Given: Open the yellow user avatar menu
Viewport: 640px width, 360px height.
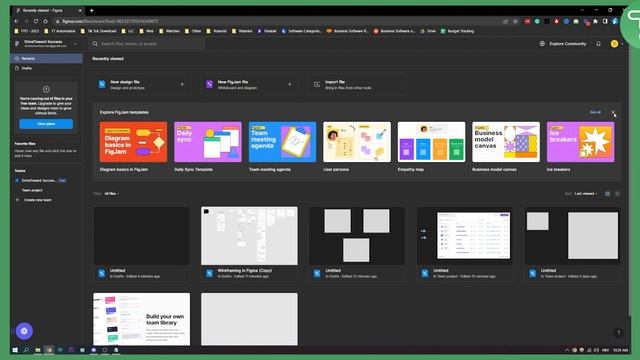Looking at the screenshot, I should pos(614,44).
